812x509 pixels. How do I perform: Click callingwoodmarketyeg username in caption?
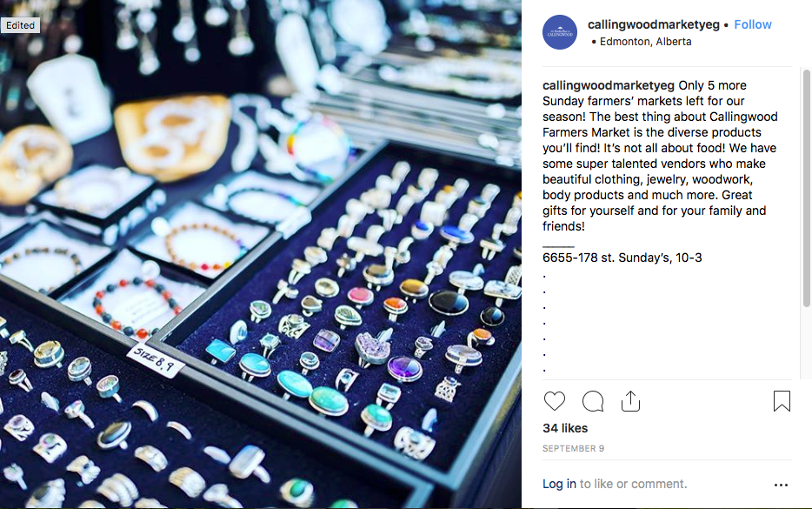608,85
